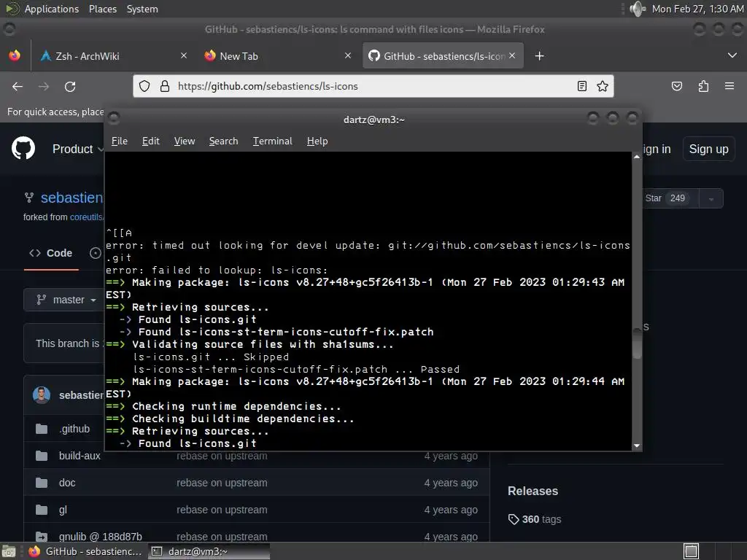Open star lists dropdown arrow
Image resolution: width=747 pixels, height=560 pixels.
tap(711, 198)
